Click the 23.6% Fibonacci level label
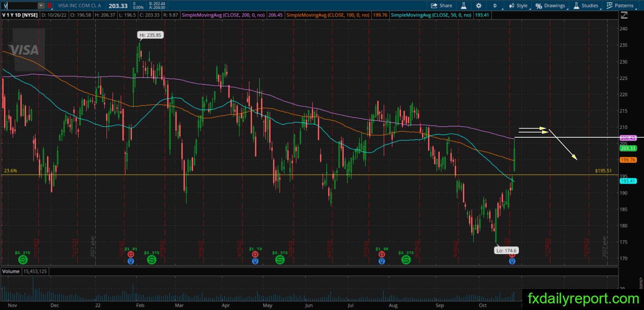The width and height of the screenshot is (644, 310). pyautogui.click(x=10, y=171)
